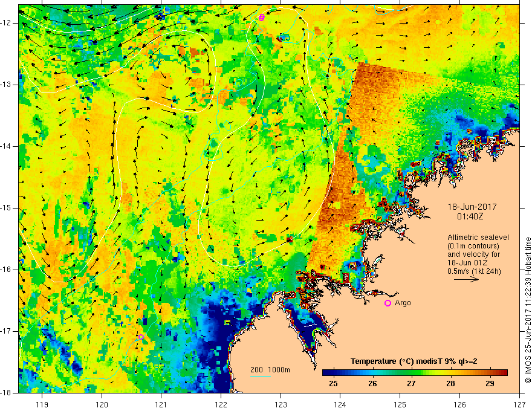Click the '0.5m/s (1kt 24h)' text

coord(474,271)
